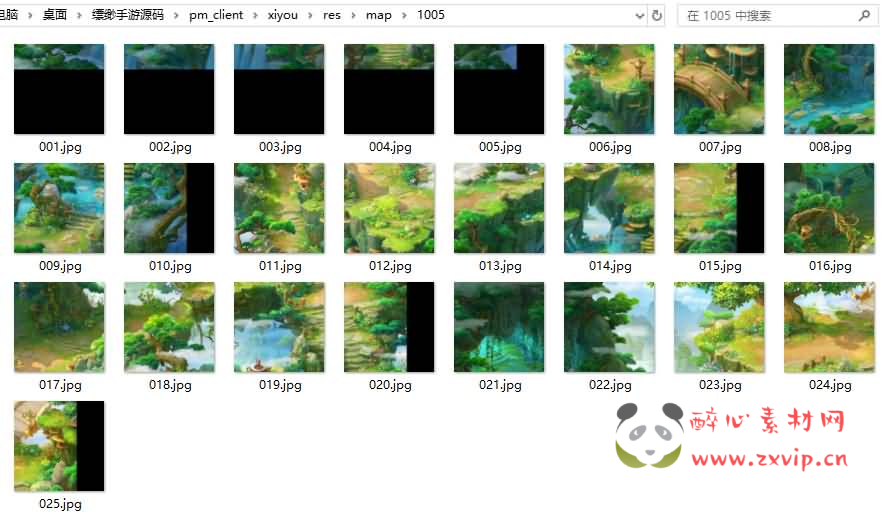The image size is (885, 517).
Task: Select the 001.jpg thumbnail
Action: (59, 89)
